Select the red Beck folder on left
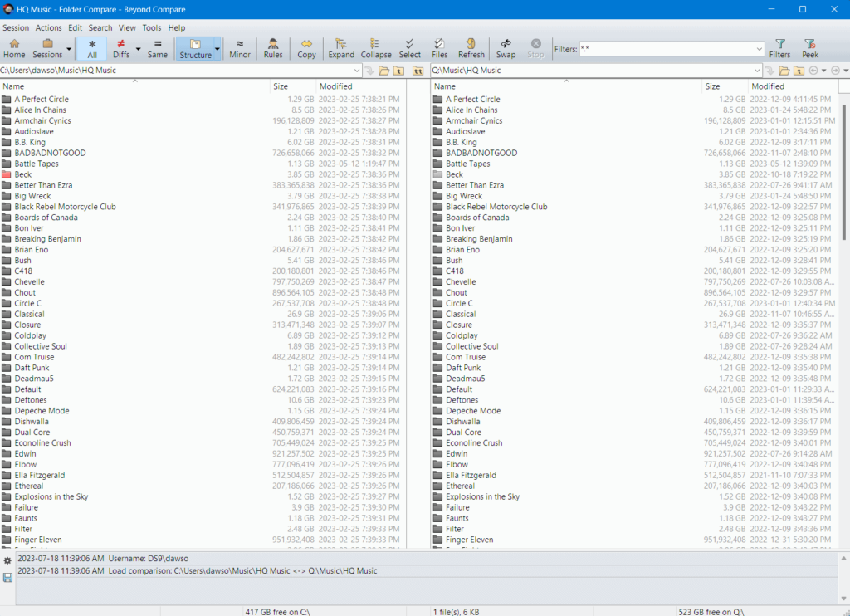850x616 pixels. click(x=22, y=174)
